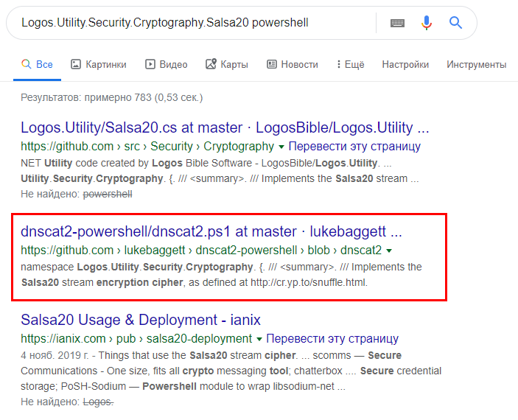Screen dimensions: 518x420
Task: Click the Картинки image icon
Action: [x=76, y=64]
